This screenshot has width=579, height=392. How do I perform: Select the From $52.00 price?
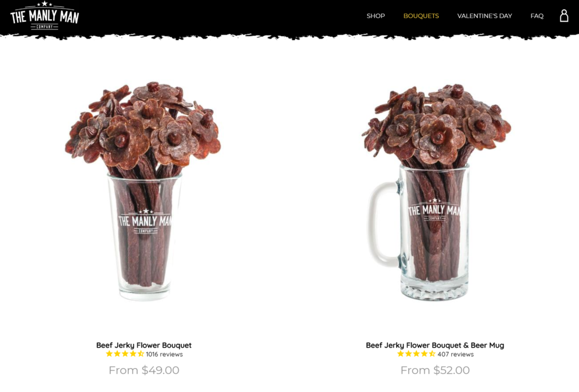435,370
